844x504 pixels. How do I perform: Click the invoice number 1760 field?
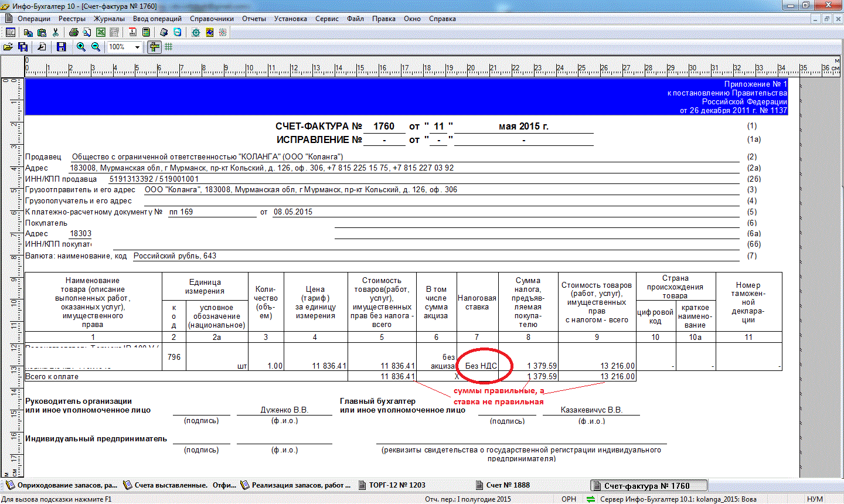click(384, 127)
